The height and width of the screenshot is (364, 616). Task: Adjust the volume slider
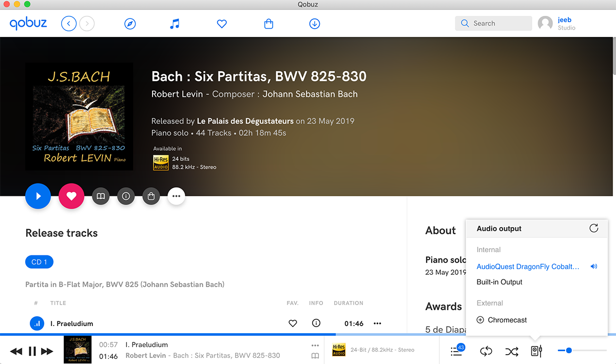click(x=582, y=350)
